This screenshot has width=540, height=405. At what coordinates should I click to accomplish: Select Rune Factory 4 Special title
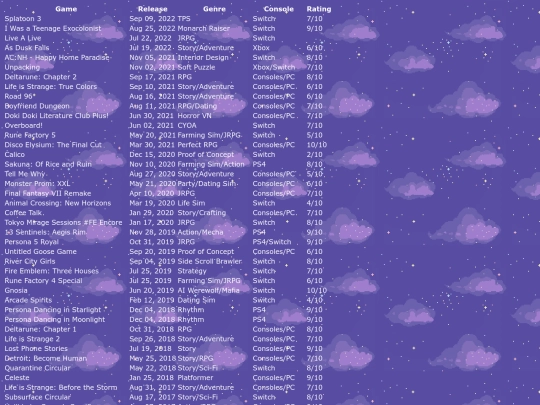[x=43, y=280]
